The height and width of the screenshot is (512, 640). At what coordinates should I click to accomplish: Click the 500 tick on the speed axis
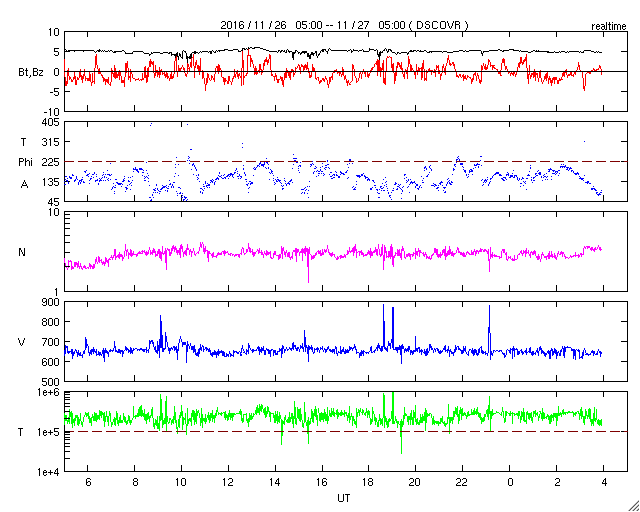(52, 382)
